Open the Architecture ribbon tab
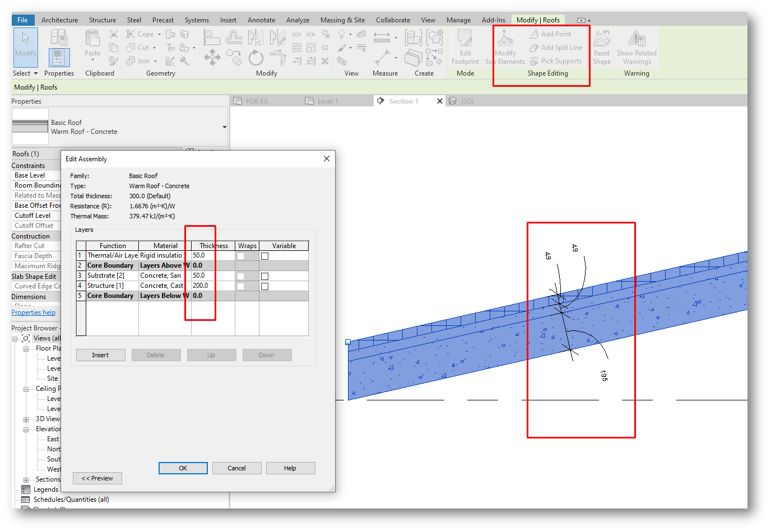The image size is (771, 532). 59,20
